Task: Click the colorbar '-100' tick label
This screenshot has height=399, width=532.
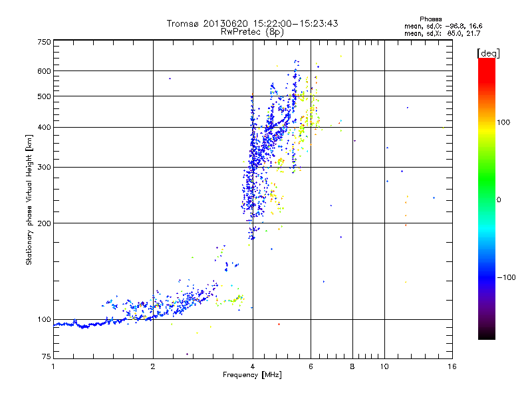Action: (x=506, y=277)
